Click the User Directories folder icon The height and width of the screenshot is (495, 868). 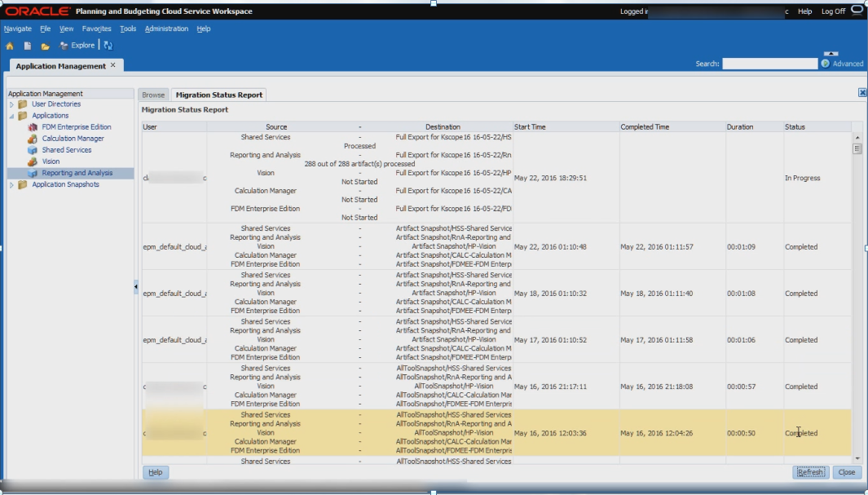click(x=22, y=104)
